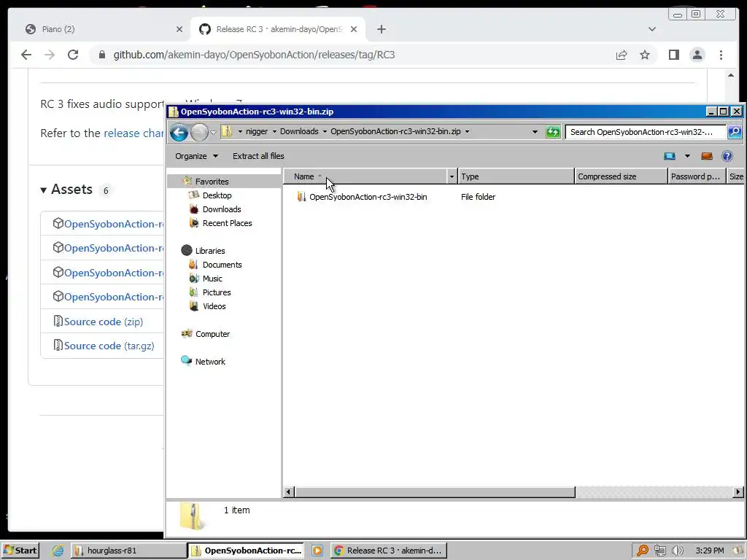Open Explorer help question mark icon
747x560 pixels.
(727, 156)
